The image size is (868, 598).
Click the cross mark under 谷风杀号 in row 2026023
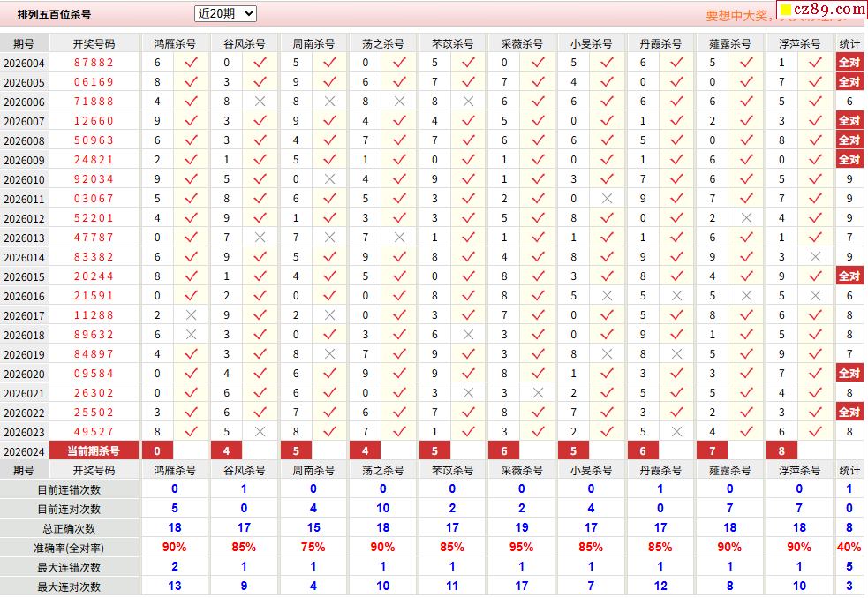(260, 431)
